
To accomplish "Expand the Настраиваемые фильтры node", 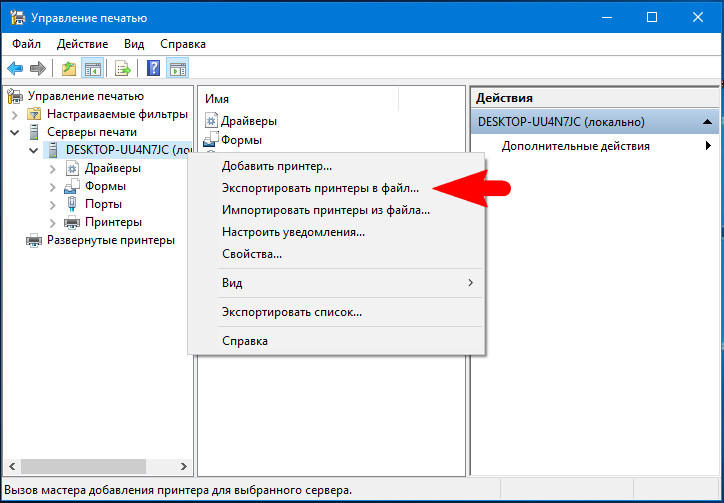I will (15, 115).
